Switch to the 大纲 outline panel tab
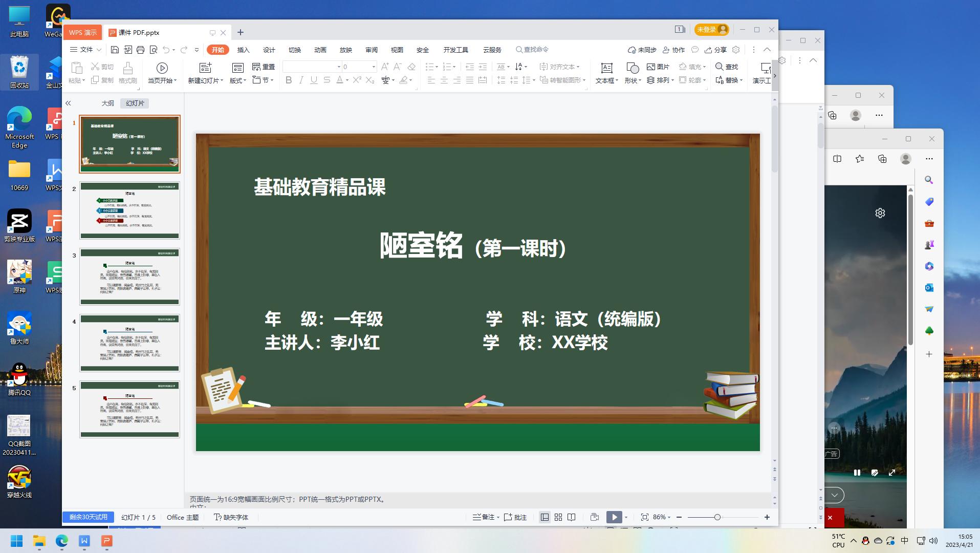The image size is (980, 553). click(x=107, y=103)
